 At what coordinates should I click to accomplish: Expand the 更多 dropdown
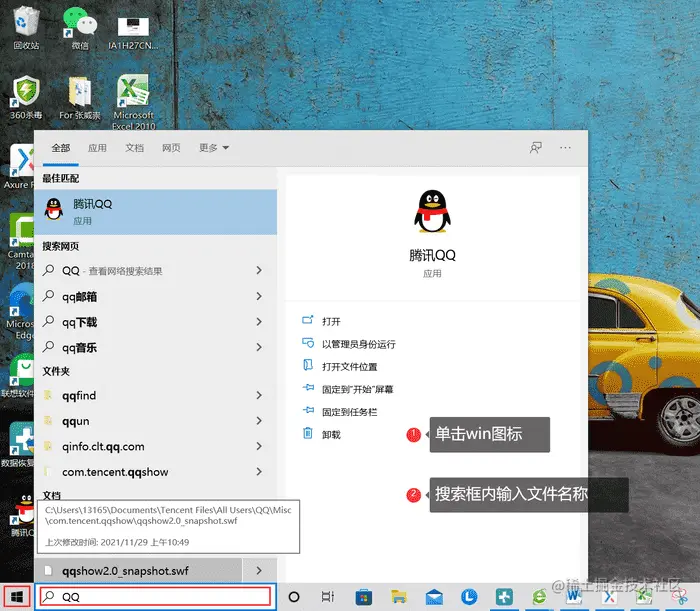214,148
